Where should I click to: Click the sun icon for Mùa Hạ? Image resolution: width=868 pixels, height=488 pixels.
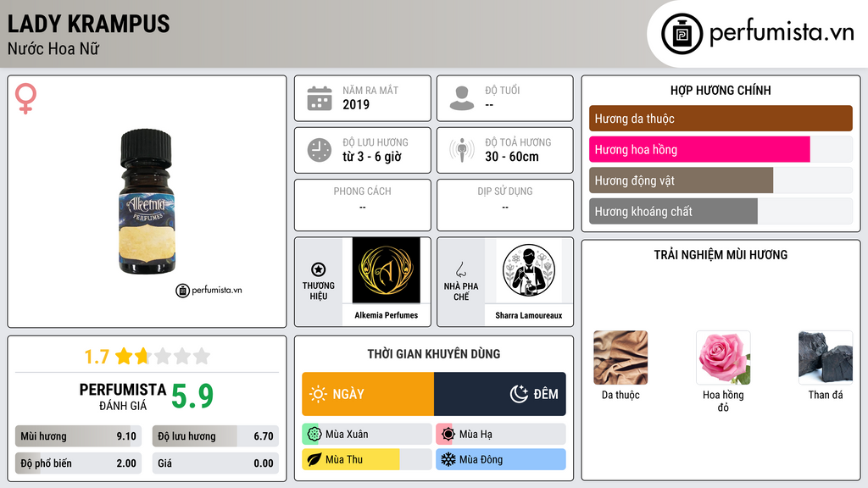pos(448,435)
